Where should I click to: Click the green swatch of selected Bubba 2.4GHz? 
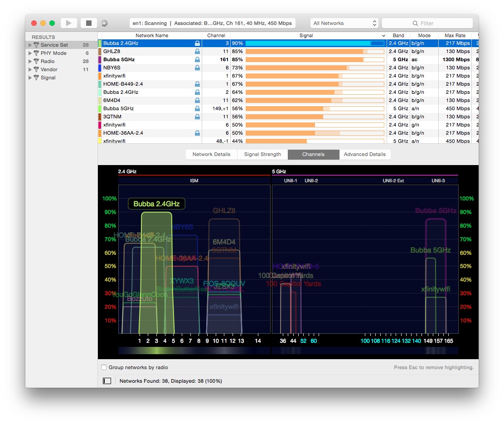(100, 43)
